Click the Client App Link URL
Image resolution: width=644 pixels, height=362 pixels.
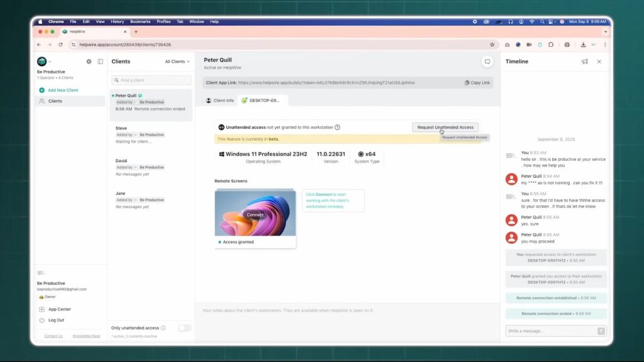click(x=326, y=83)
